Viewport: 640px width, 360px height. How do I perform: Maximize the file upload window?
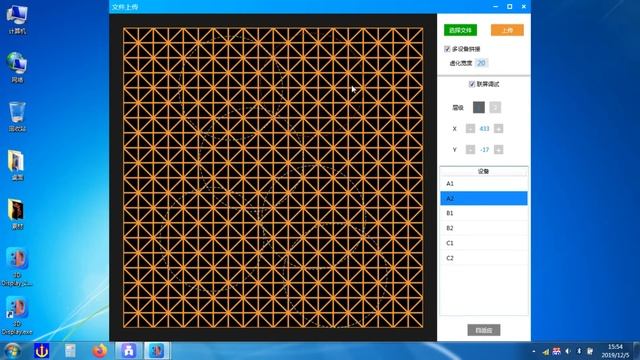(x=509, y=7)
